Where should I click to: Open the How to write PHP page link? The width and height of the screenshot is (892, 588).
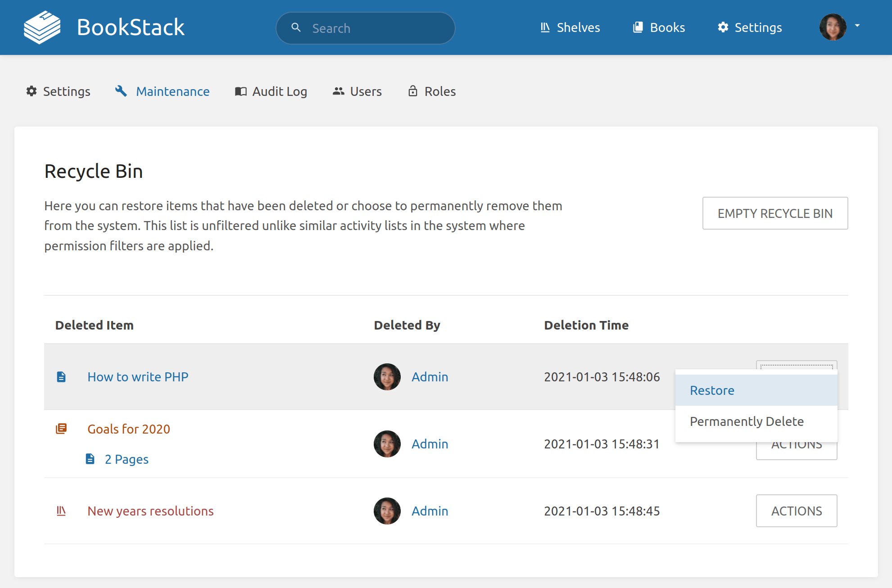point(138,377)
